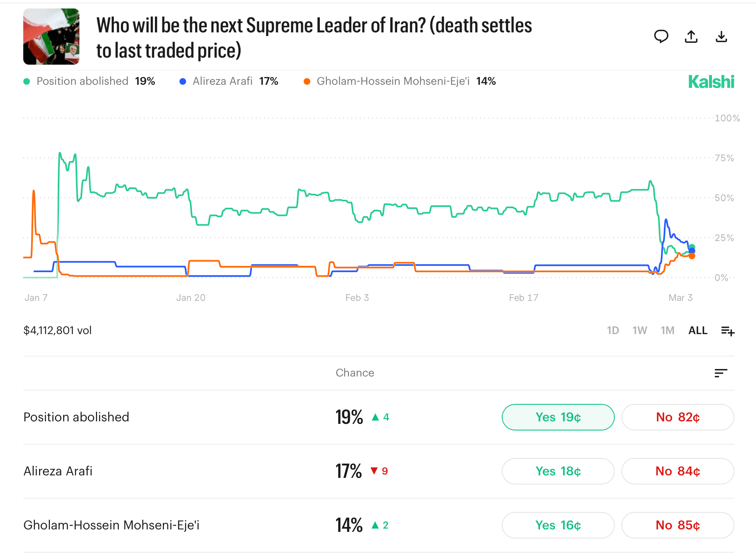Switch chart timeframe to 1D
The height and width of the screenshot is (556, 756).
coord(612,330)
